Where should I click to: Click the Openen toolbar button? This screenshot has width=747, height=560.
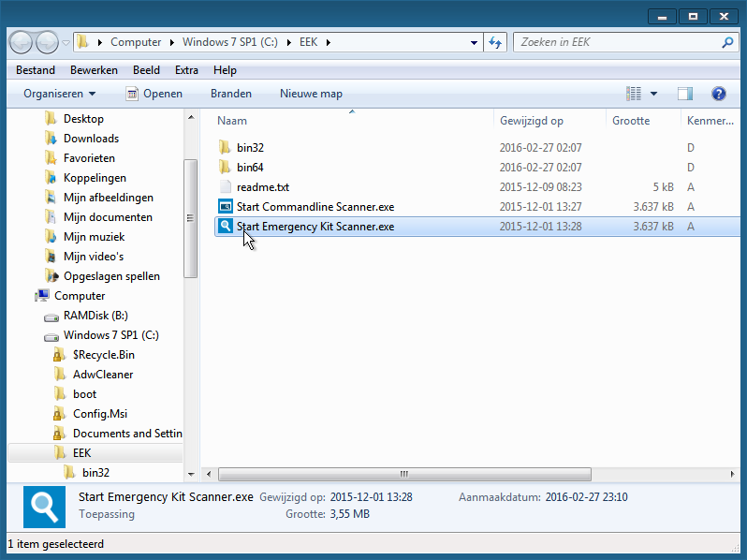(x=154, y=94)
